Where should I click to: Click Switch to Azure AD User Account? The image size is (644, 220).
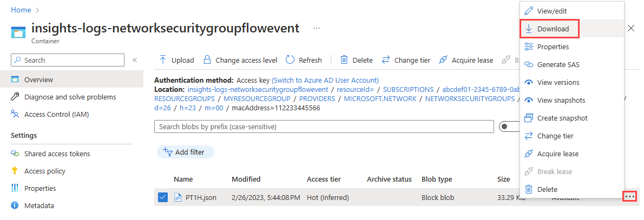325,80
